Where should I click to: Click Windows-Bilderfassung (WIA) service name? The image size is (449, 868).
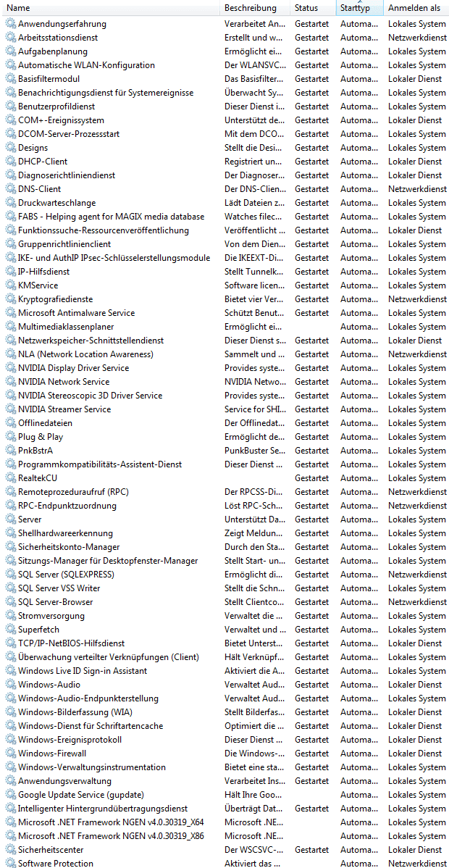(75, 712)
